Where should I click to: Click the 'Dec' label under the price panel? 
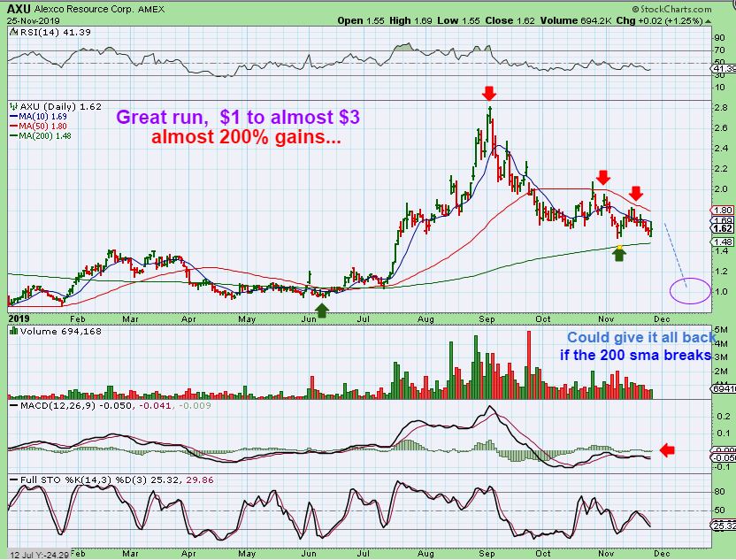(662, 319)
